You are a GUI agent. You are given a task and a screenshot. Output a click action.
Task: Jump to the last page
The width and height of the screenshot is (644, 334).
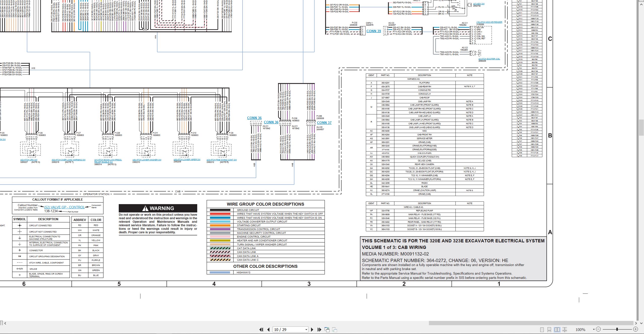pos(319,329)
